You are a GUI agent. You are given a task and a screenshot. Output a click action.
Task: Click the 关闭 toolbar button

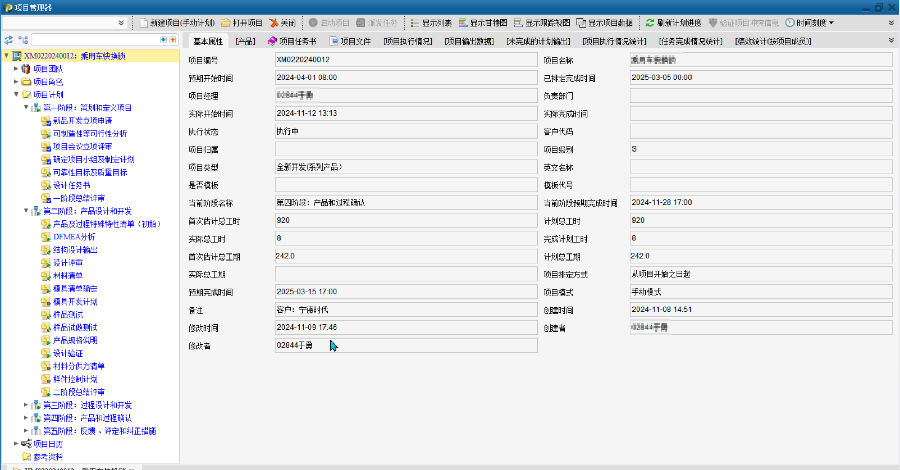point(282,22)
